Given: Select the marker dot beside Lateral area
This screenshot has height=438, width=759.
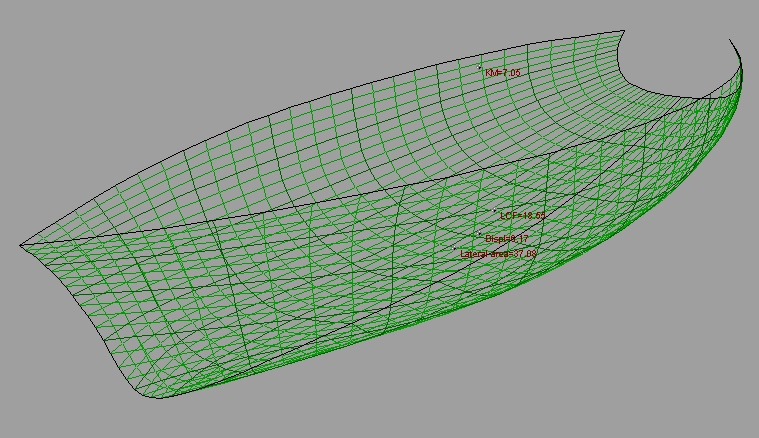Looking at the screenshot, I should pyautogui.click(x=455, y=250).
